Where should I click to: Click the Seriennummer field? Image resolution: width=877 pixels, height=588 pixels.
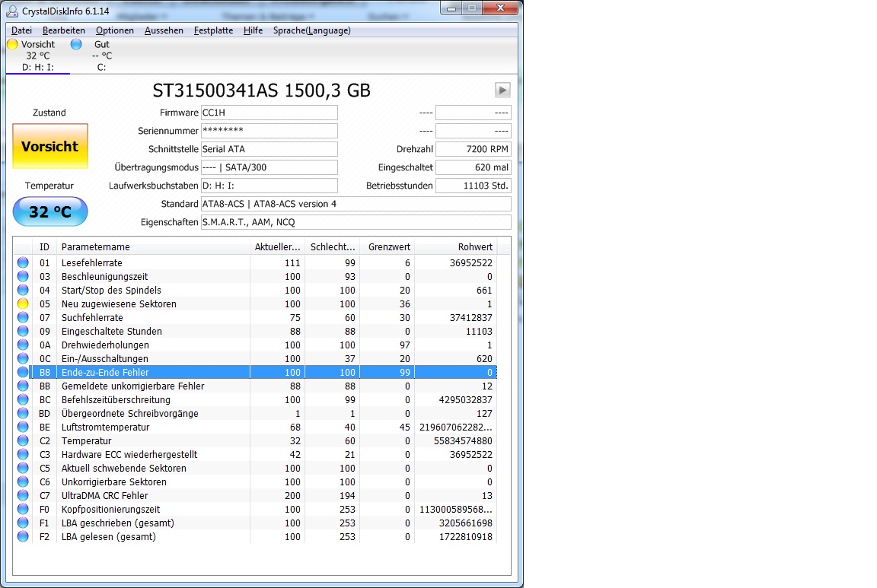(269, 131)
